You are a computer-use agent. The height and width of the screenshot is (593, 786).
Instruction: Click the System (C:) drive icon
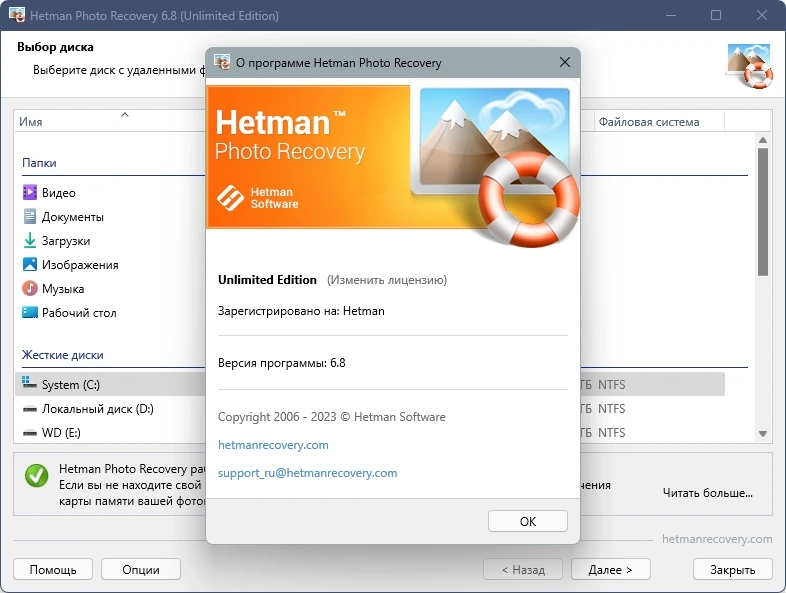coord(30,383)
